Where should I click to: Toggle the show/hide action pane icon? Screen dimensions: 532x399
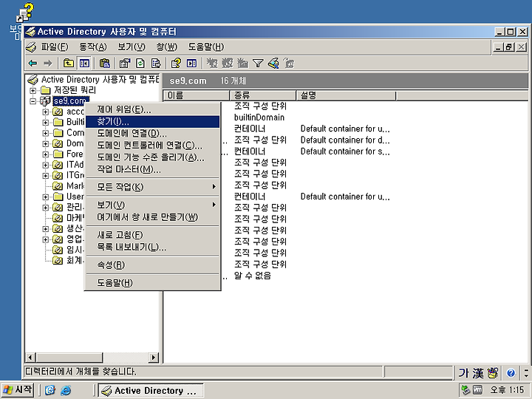click(191, 63)
